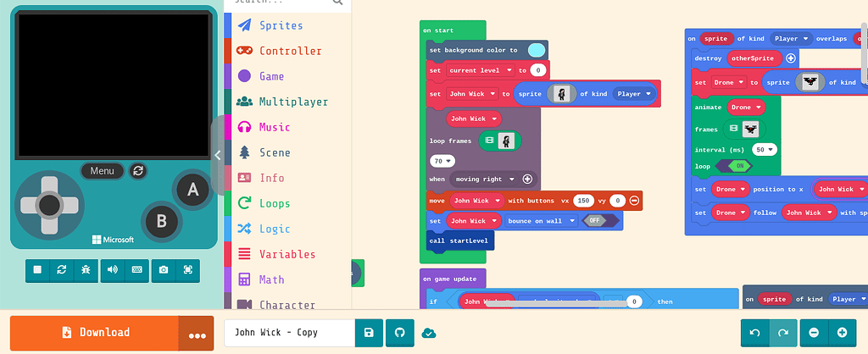This screenshot has width=868, height=354.
Task: Undo the last editor change
Action: (x=755, y=333)
